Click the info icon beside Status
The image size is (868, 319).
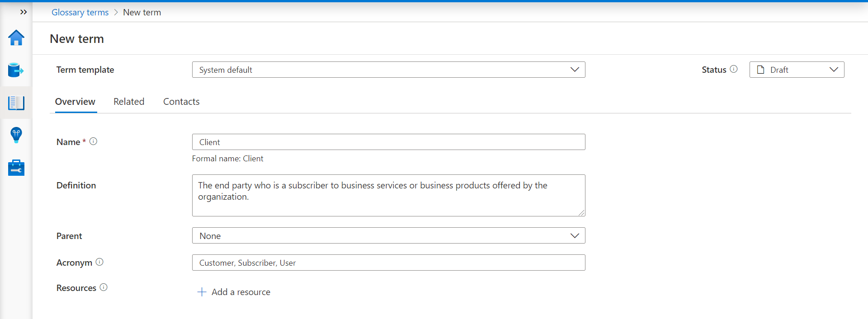pyautogui.click(x=734, y=69)
